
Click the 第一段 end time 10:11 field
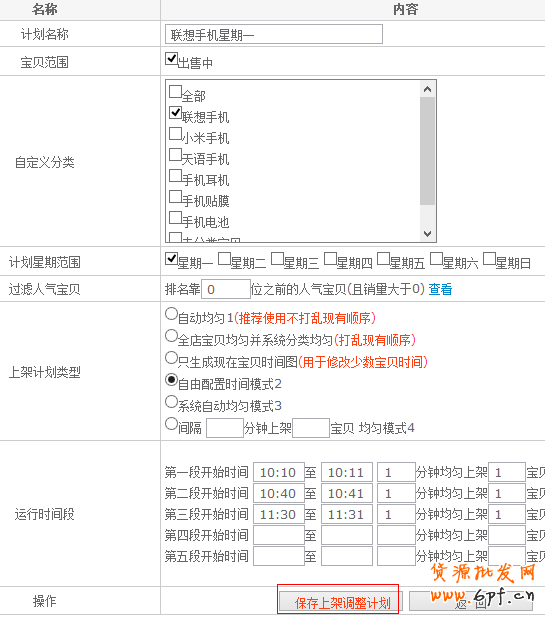pos(347,472)
